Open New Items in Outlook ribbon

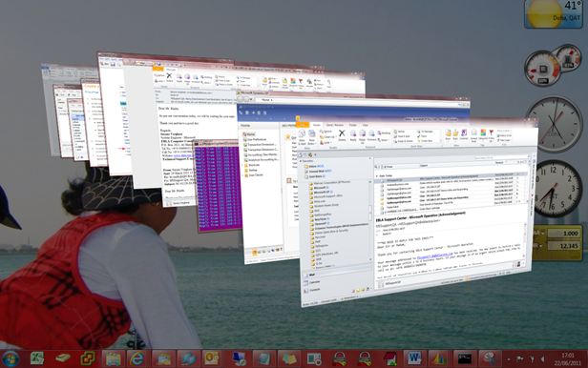(x=311, y=137)
